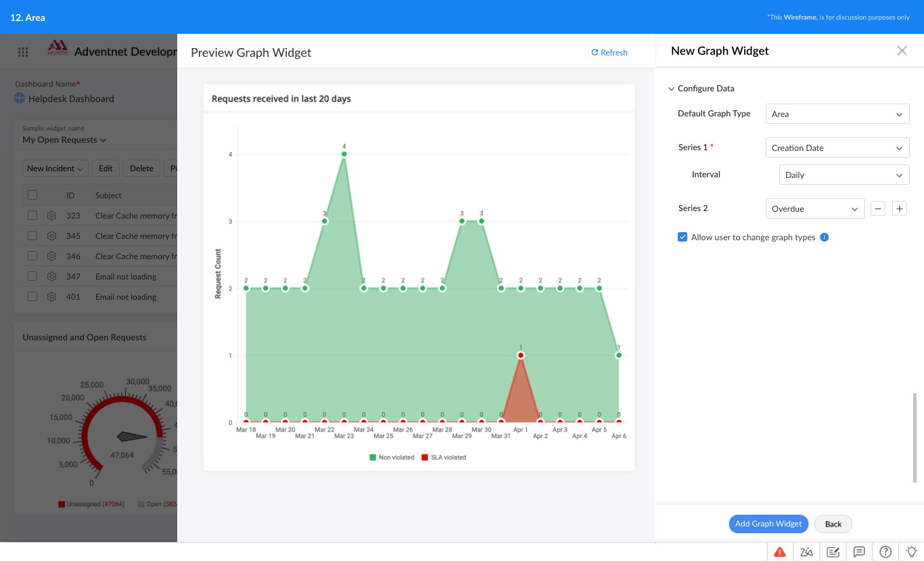Expand the Interval Daily dropdown
The height and width of the screenshot is (561, 924).
844,175
